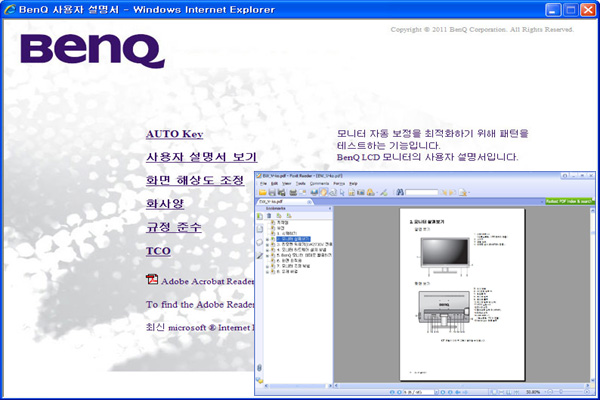Click the monitor front view picture in PDF page
The height and width of the screenshot is (400, 600).
445,252
